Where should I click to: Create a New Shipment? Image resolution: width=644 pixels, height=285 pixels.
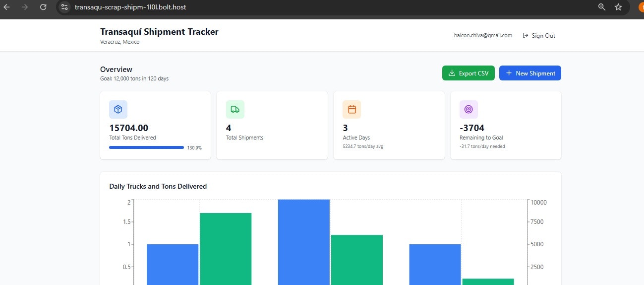[x=530, y=73]
